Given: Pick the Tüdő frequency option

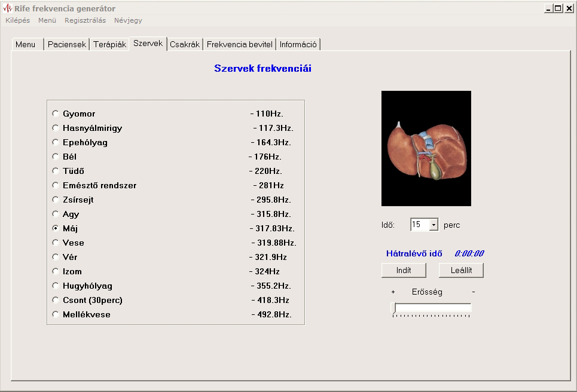Looking at the screenshot, I should [x=56, y=171].
